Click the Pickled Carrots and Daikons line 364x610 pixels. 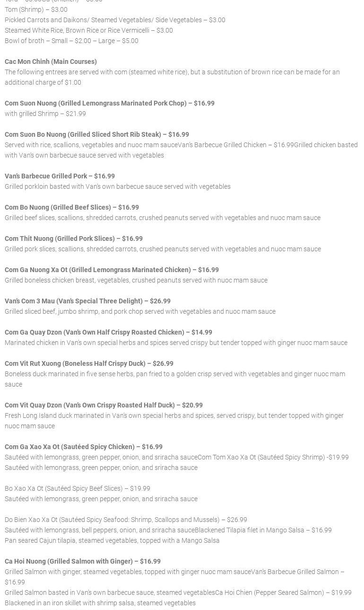click(x=115, y=20)
